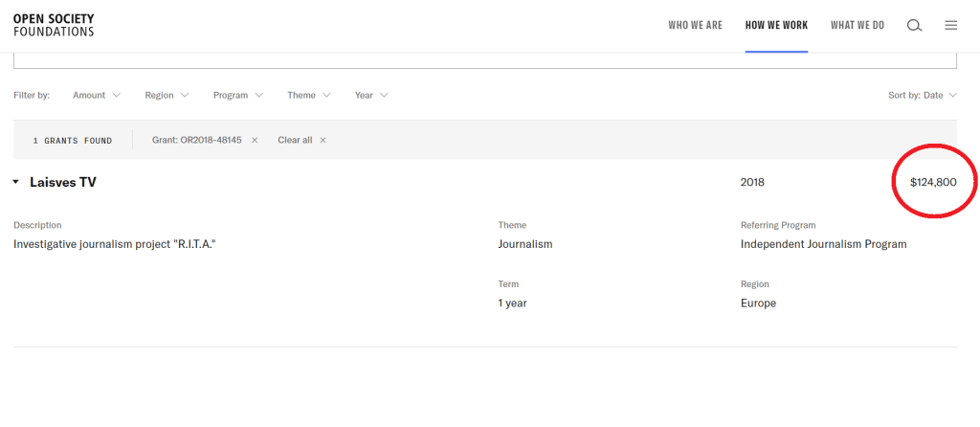
Task: Click the $124,800 grant amount
Action: point(932,182)
